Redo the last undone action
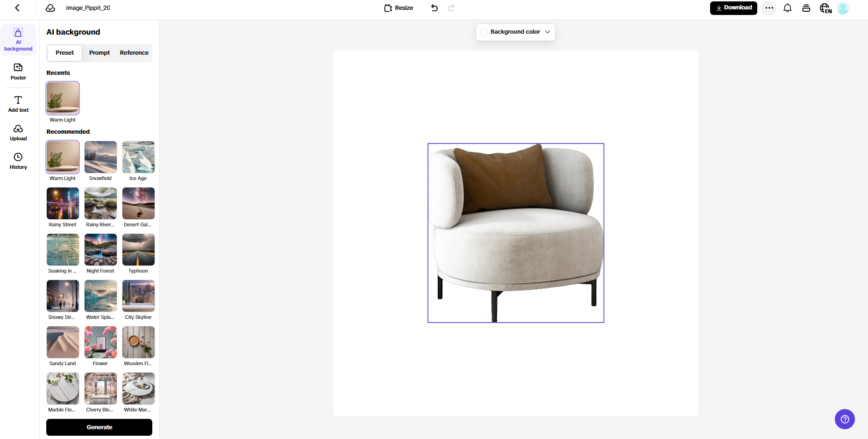The width and height of the screenshot is (868, 439). point(451,8)
